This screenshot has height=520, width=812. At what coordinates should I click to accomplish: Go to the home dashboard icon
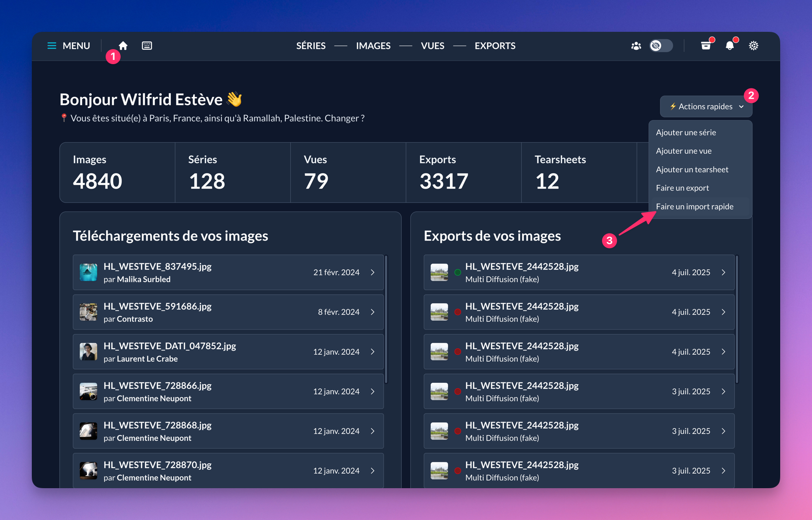123,45
